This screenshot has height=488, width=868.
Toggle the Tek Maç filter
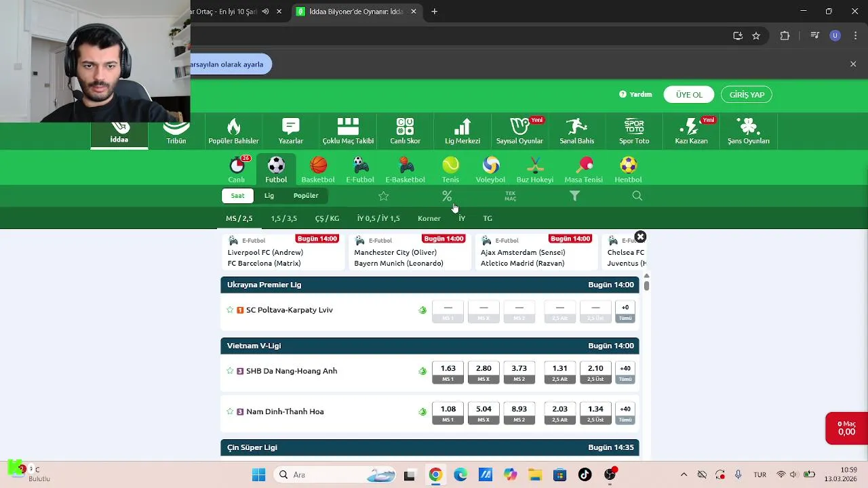511,196
